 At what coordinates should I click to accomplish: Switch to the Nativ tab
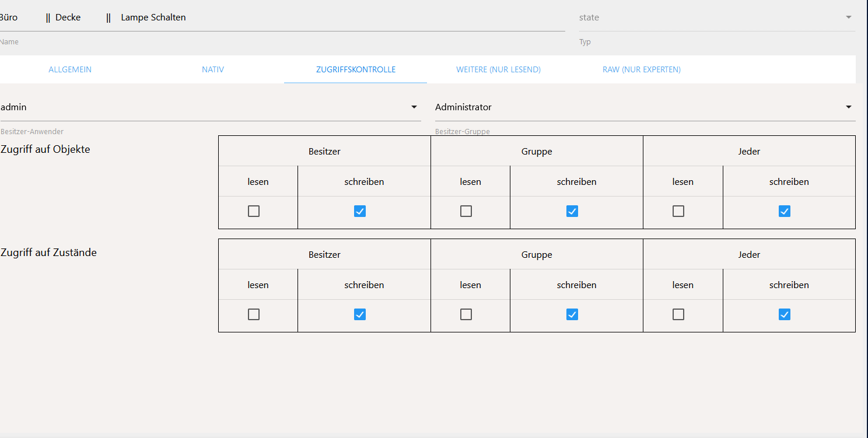click(x=213, y=69)
